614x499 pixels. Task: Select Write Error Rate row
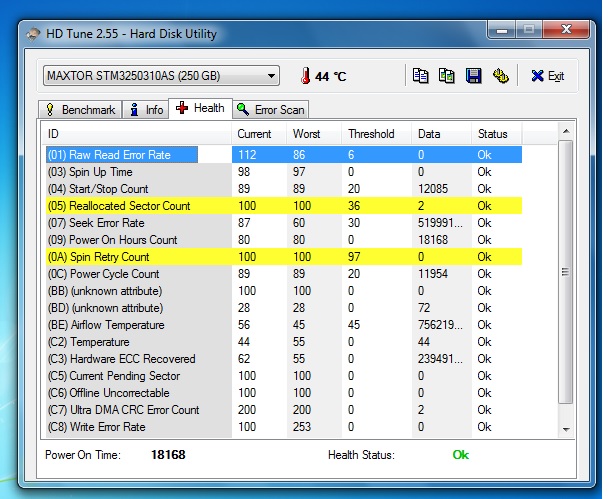point(284,427)
